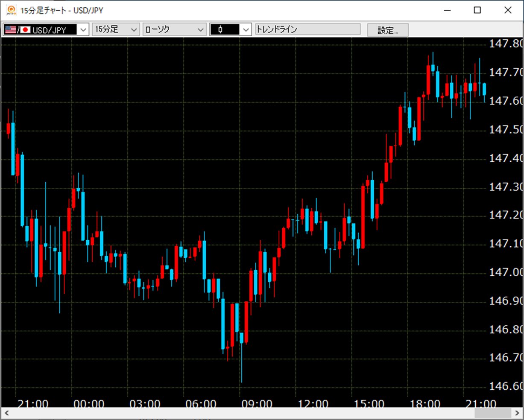Click scrollbar left arrow
Viewport: 524px width, 420px height.
[6, 413]
